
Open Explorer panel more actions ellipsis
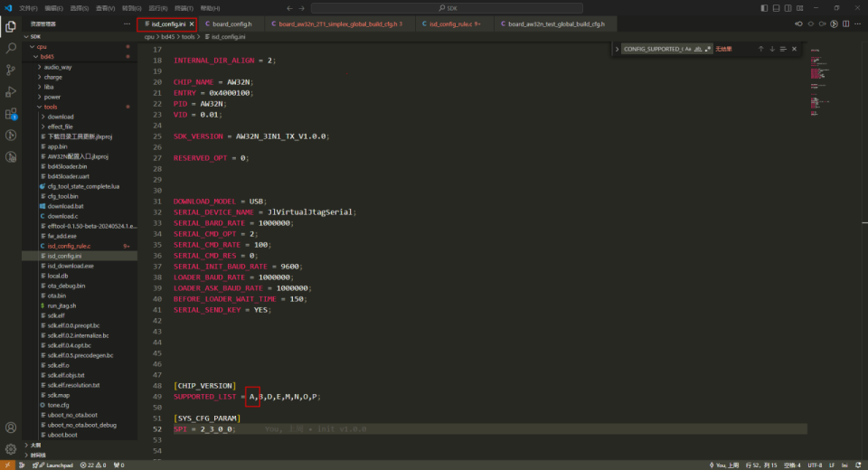click(x=127, y=23)
